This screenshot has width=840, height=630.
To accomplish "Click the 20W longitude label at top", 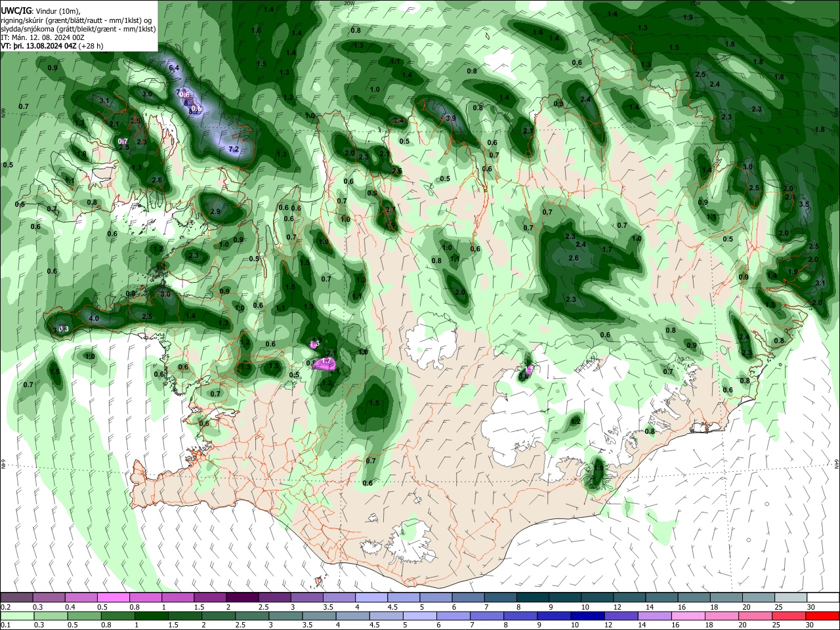I will pyautogui.click(x=348, y=3).
